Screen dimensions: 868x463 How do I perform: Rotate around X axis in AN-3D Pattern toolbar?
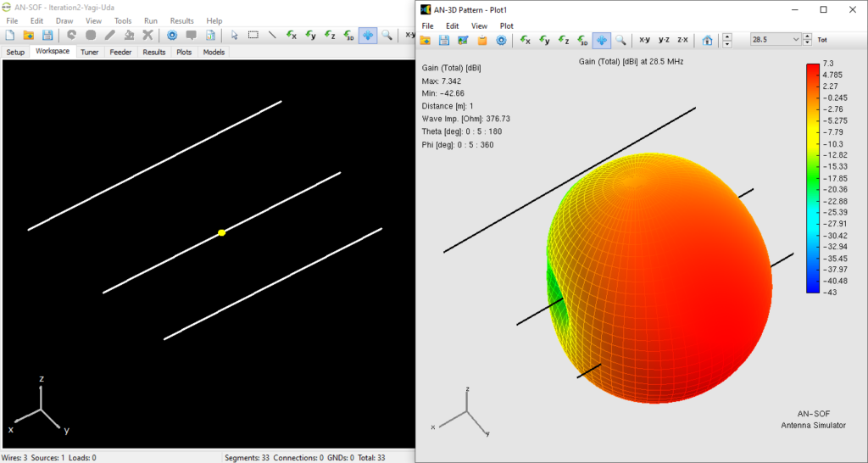coord(526,40)
